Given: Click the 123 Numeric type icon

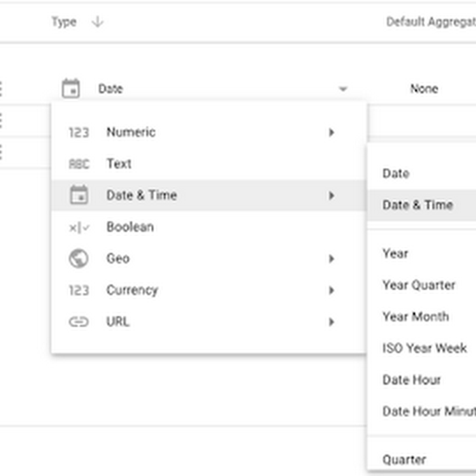Looking at the screenshot, I should (x=79, y=133).
